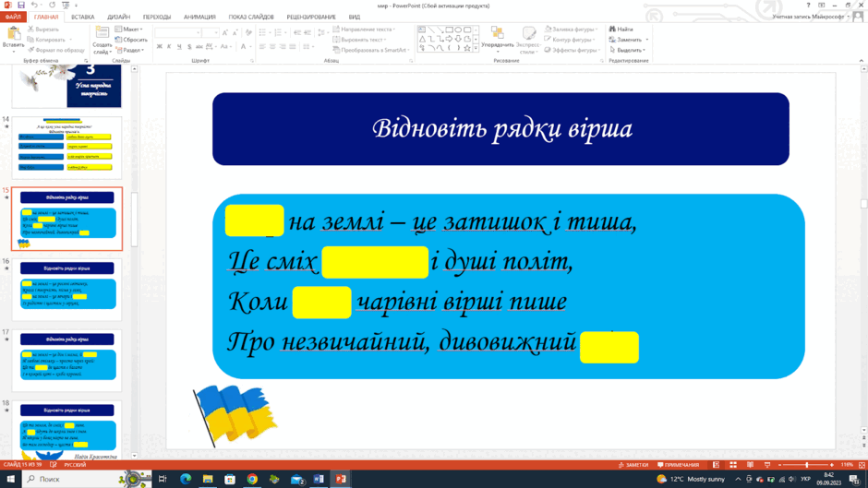
Task: Decrease list indent level icon
Action: (297, 33)
